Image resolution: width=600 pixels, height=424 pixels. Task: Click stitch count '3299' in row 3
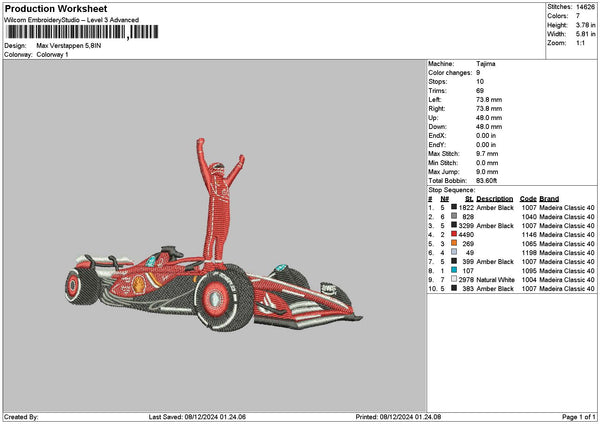point(466,225)
